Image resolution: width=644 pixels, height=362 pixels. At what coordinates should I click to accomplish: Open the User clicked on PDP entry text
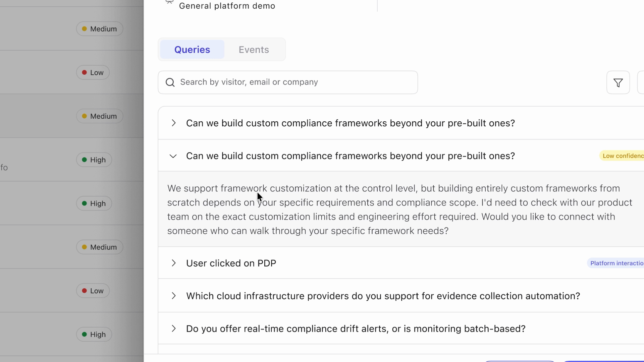click(231, 263)
